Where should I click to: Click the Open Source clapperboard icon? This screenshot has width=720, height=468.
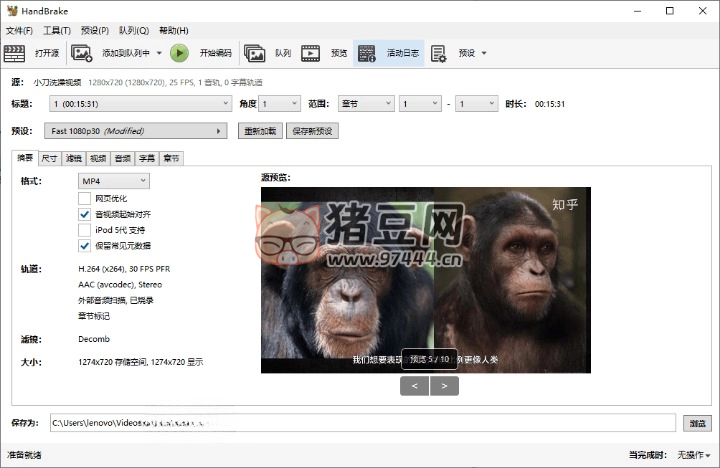16,53
